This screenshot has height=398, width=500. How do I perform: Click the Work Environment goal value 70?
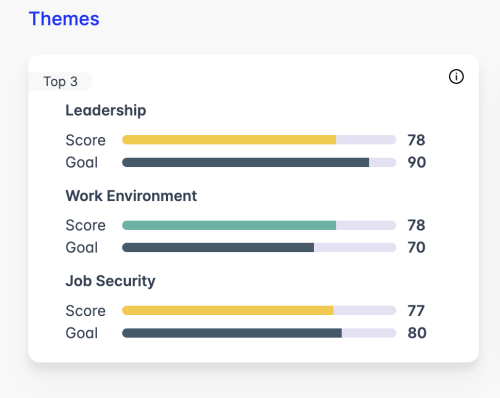tap(416, 247)
